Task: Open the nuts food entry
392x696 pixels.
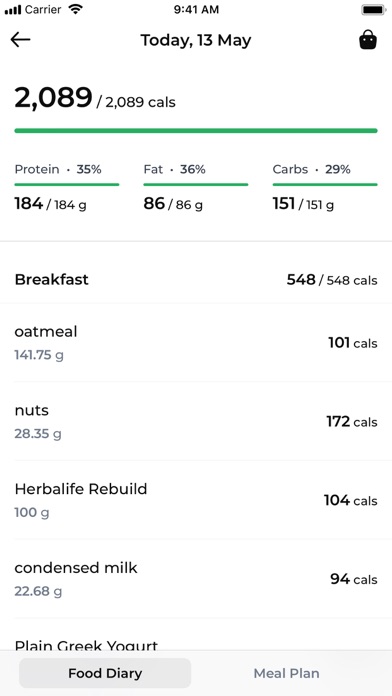Action: point(196,421)
